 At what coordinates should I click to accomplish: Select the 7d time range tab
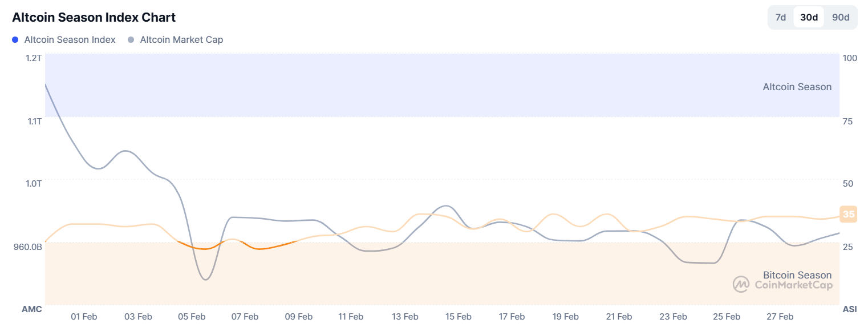coord(781,17)
